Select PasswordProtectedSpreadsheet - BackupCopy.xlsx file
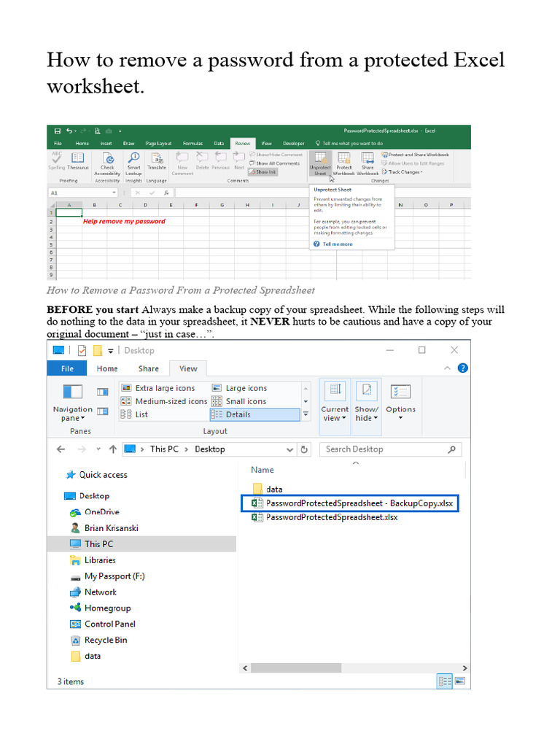 (x=351, y=503)
